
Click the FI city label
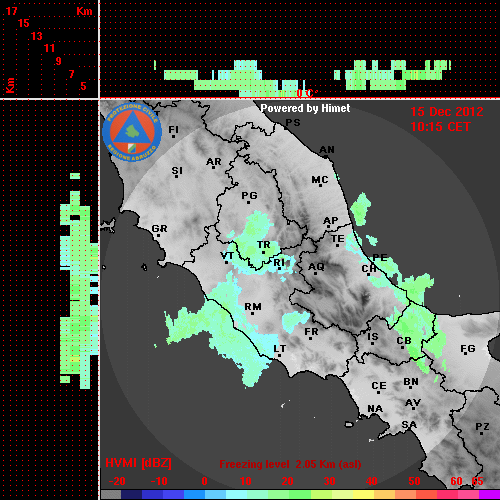174,129
